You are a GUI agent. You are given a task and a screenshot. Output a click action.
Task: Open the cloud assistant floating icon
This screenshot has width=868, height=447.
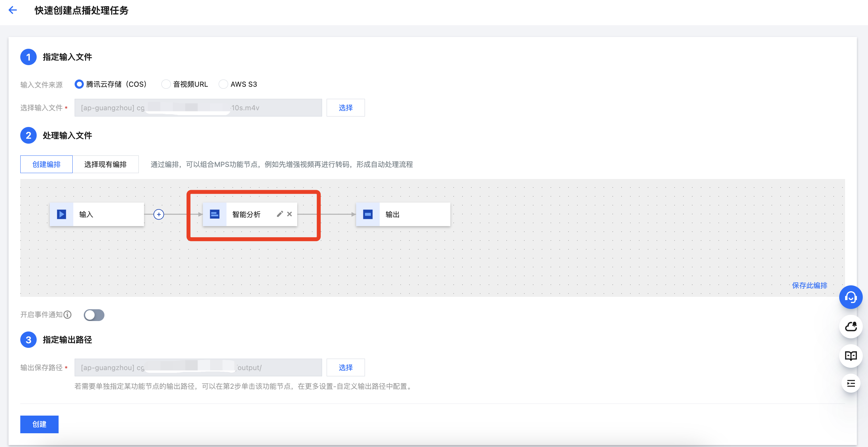[x=850, y=326]
